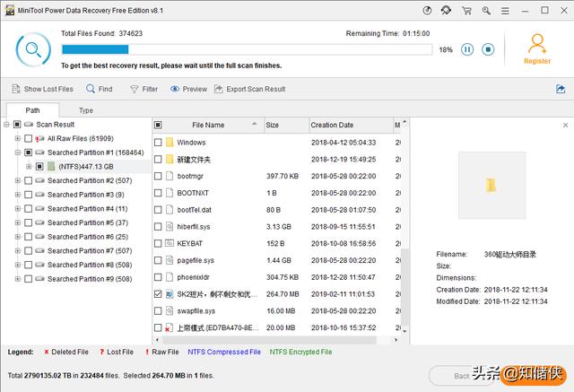574x392 pixels.
Task: Sort by File Name column header
Action: tap(208, 126)
